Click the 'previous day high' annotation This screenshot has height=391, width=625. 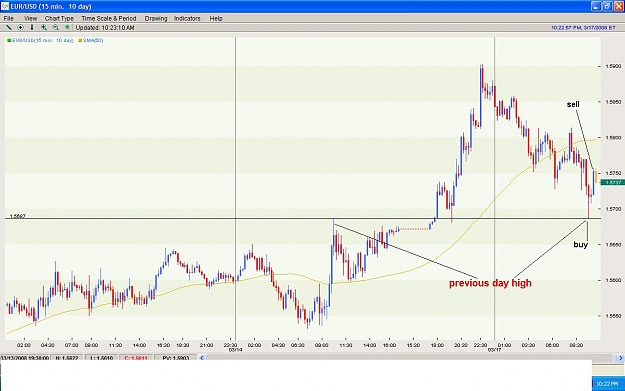point(490,283)
